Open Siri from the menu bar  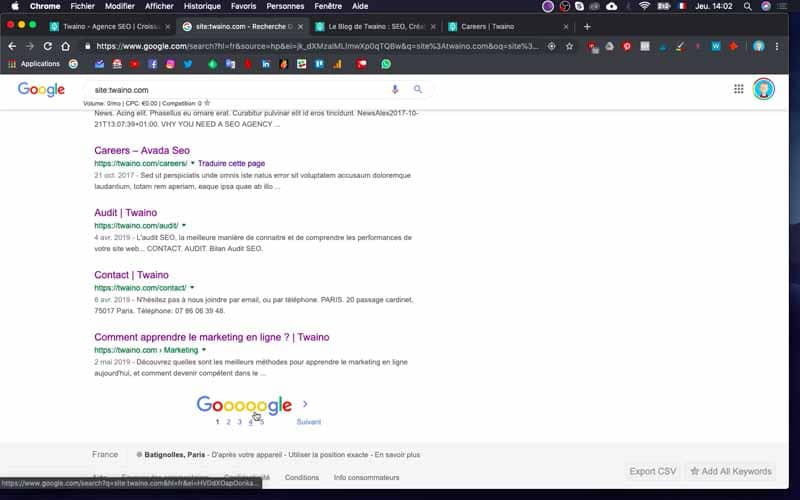coord(766,6)
